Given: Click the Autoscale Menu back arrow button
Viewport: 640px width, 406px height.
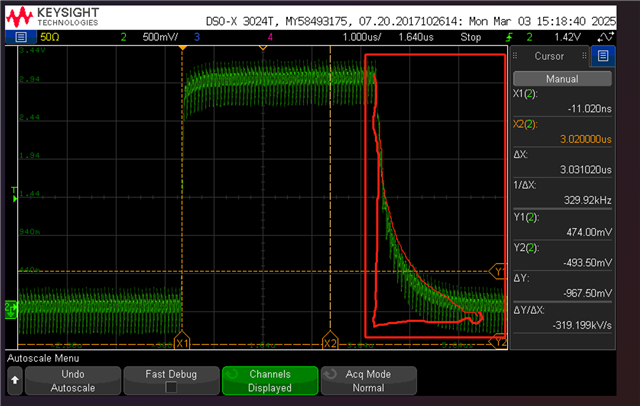Looking at the screenshot, I should pos(15,380).
